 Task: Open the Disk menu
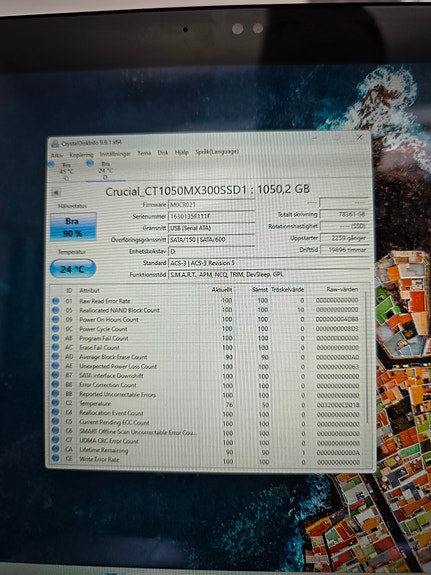pos(163,153)
